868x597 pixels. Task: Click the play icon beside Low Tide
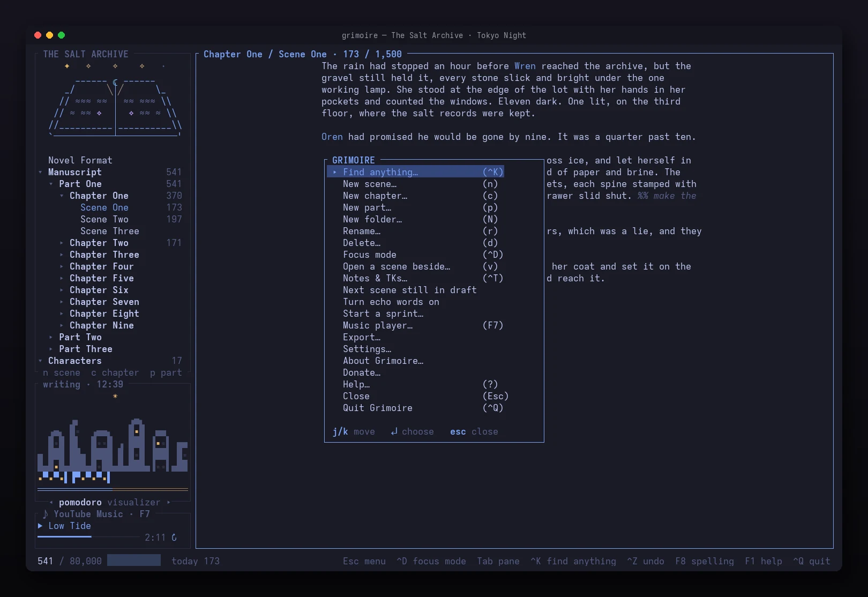40,526
